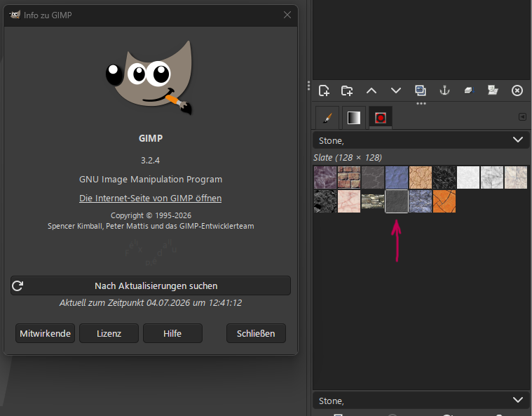Select the purple amethyst pattern thumbnail
Screen dimensions: 532x416
[x=325, y=177]
